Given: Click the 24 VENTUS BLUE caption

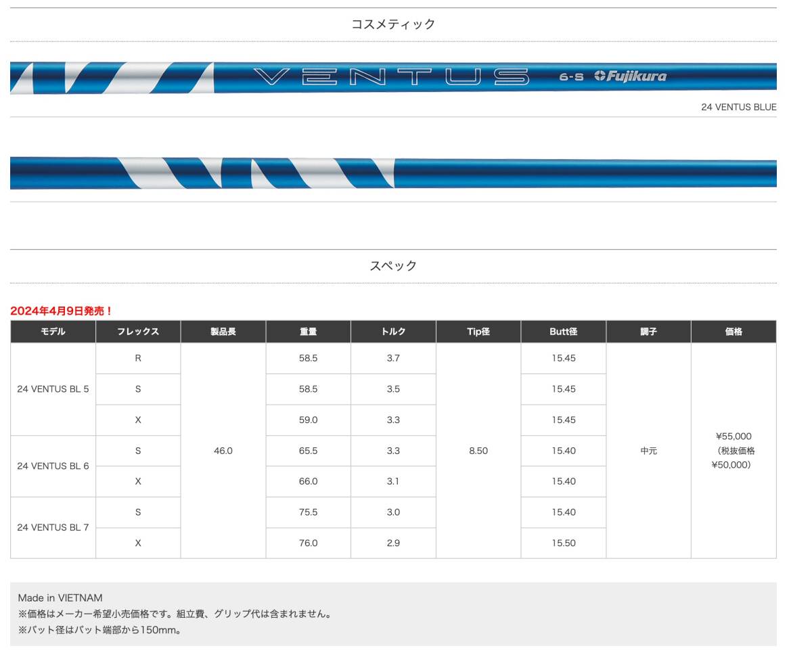Looking at the screenshot, I should (x=738, y=107).
